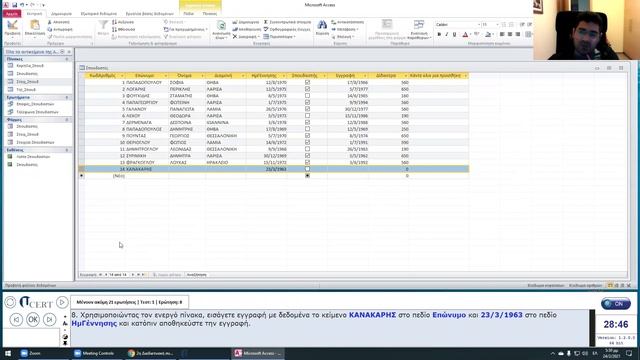Viewport: 640px width, 360px height.
Task: Open the font size combo box
Action: [490, 24]
